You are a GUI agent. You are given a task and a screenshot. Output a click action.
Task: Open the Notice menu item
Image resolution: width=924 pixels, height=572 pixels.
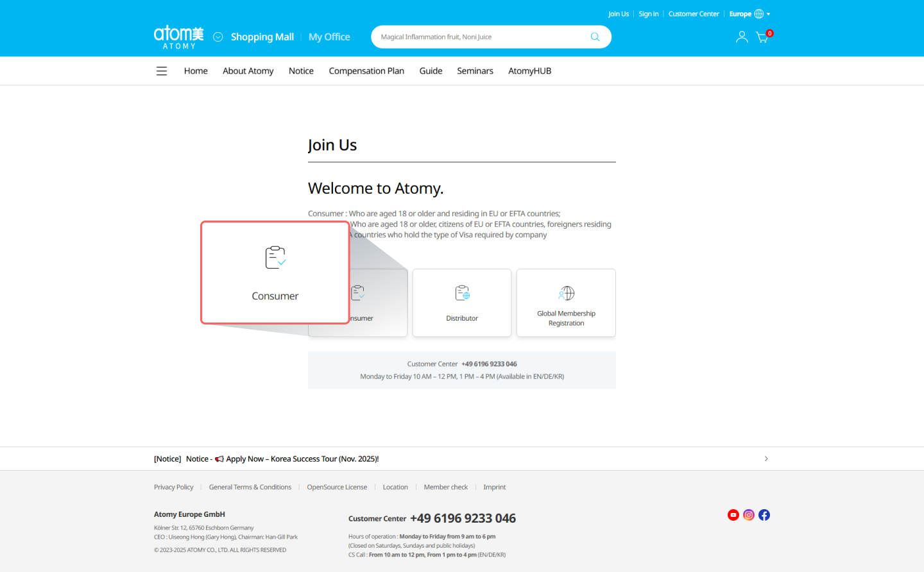[x=301, y=71]
